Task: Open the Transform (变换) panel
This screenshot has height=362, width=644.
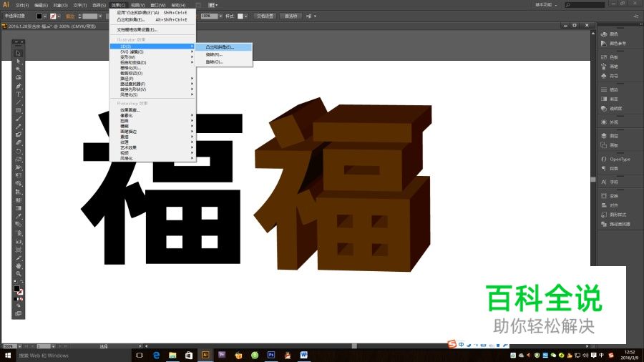Action: click(610, 196)
